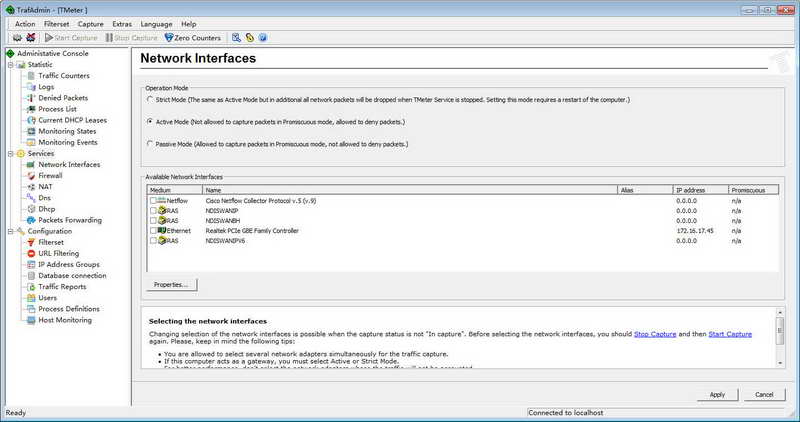Open Current DHCP Leases node
The height and width of the screenshot is (422, 800).
coord(72,120)
